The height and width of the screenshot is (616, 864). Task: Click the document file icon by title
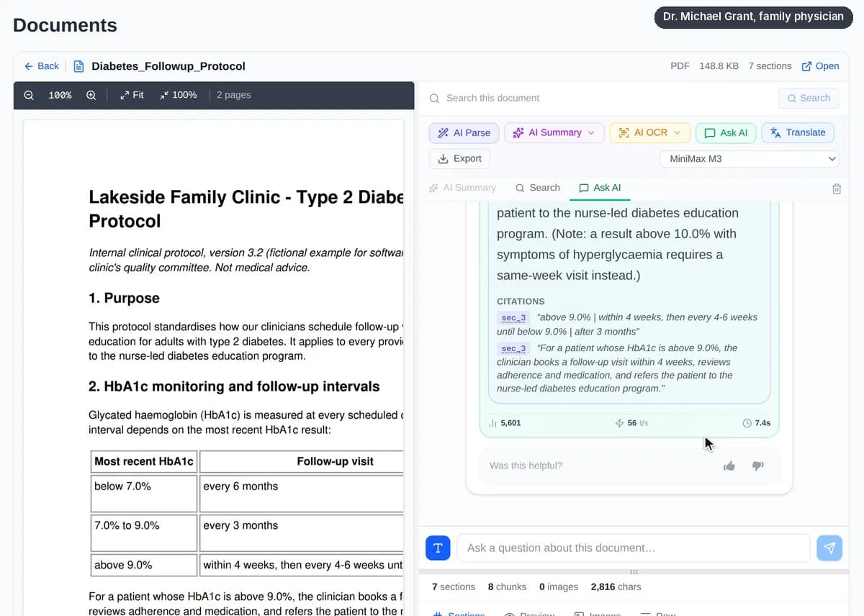[x=79, y=66]
